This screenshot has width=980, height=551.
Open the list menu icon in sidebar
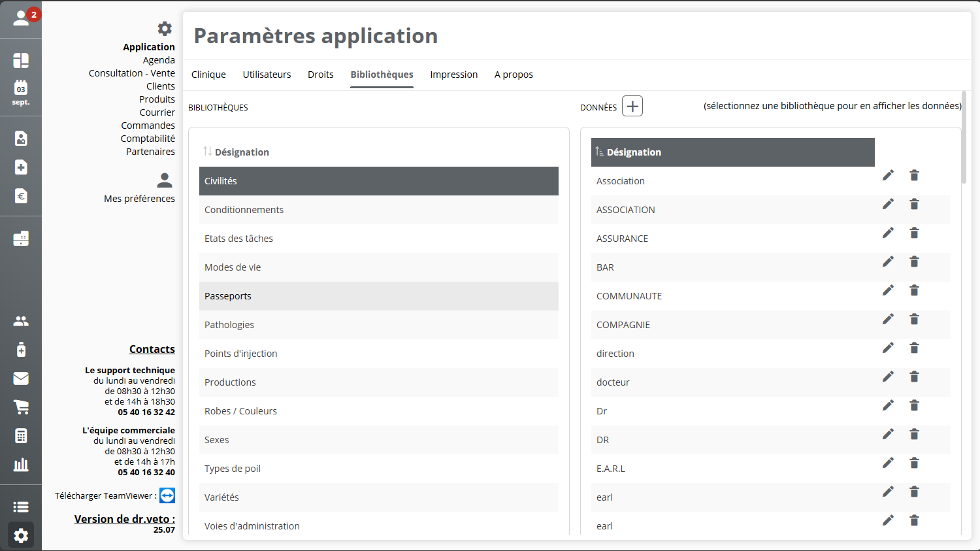[21, 507]
